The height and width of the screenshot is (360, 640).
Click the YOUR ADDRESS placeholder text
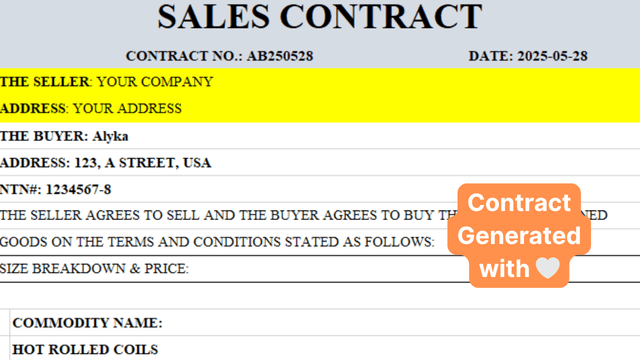(127, 108)
